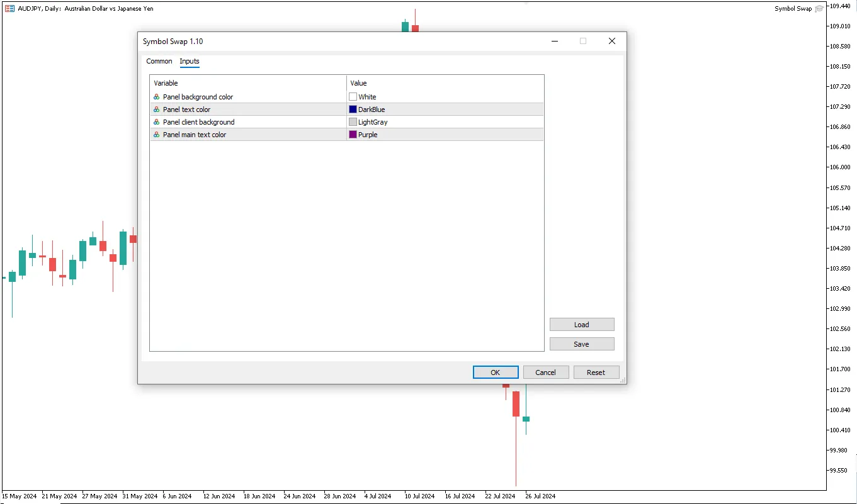Screen dimensions: 857x504
Task: Close the Symbol Swap 1.10 dialog
Action: [611, 41]
